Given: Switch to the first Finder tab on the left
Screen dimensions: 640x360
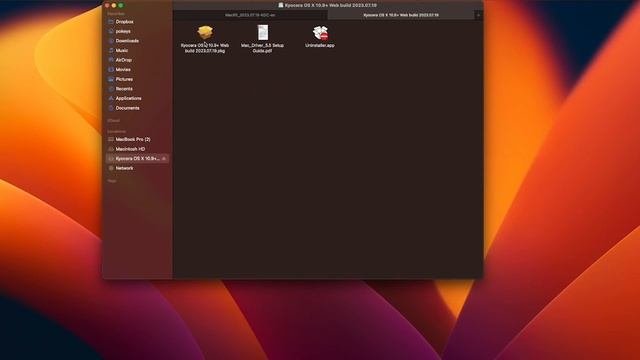Looking at the screenshot, I should coord(250,15).
